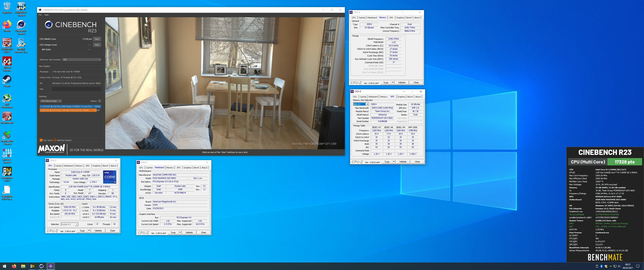Start the CPU (Multi Core) test
The width and height of the screenshot is (644, 270).
coord(97,39)
